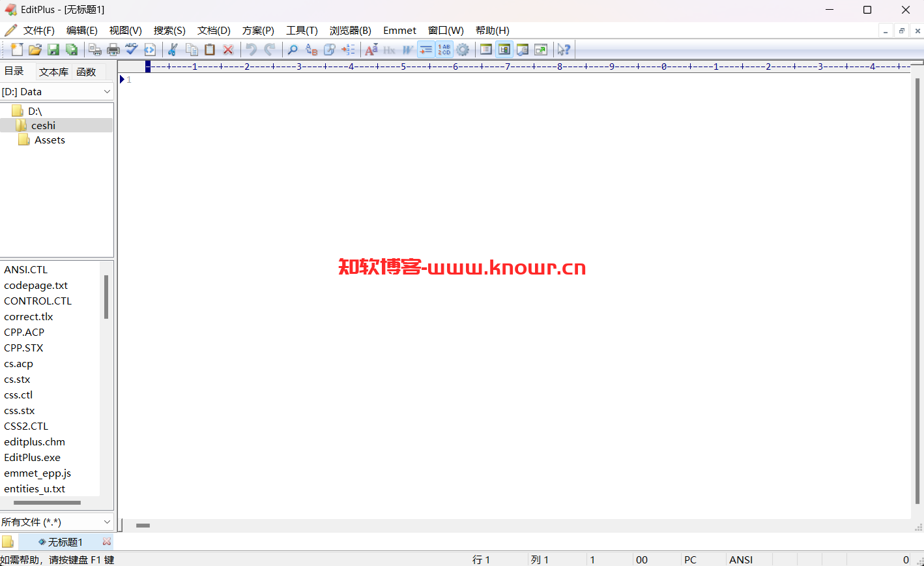Toggle the Output window toolbar button

coord(523,50)
